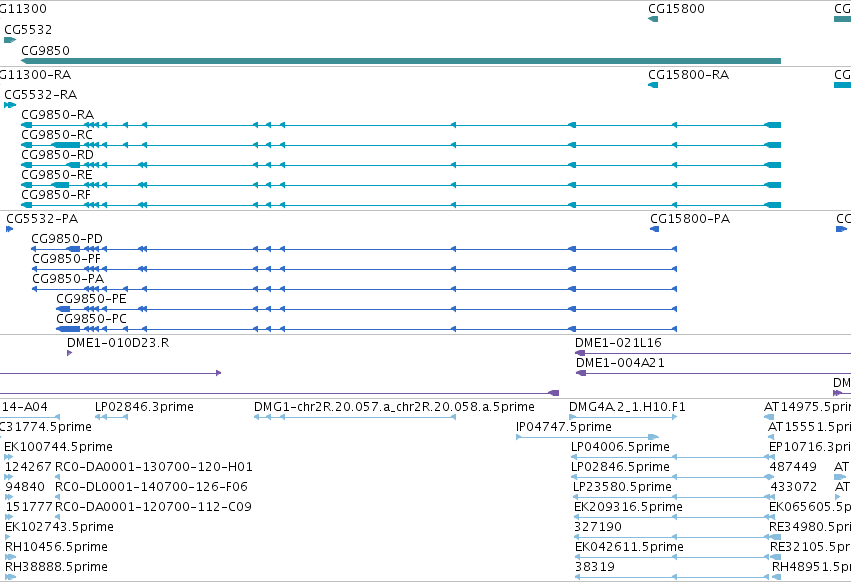Select the CG9850 gene bar
This screenshot has width=851, height=582.
click(x=401, y=61)
